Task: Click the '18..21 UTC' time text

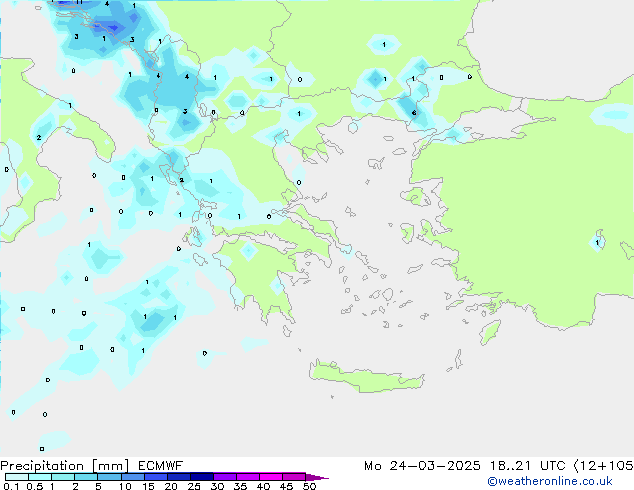Action: [527, 466]
